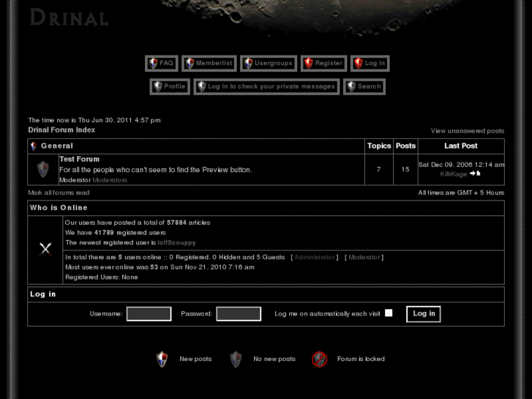Click the 'New posts' legend label

[x=195, y=359]
